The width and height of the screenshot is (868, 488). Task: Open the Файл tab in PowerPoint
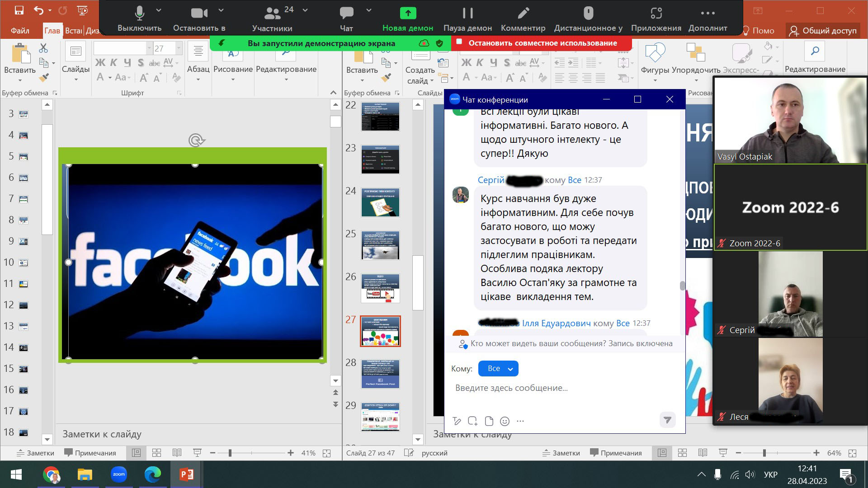20,31
